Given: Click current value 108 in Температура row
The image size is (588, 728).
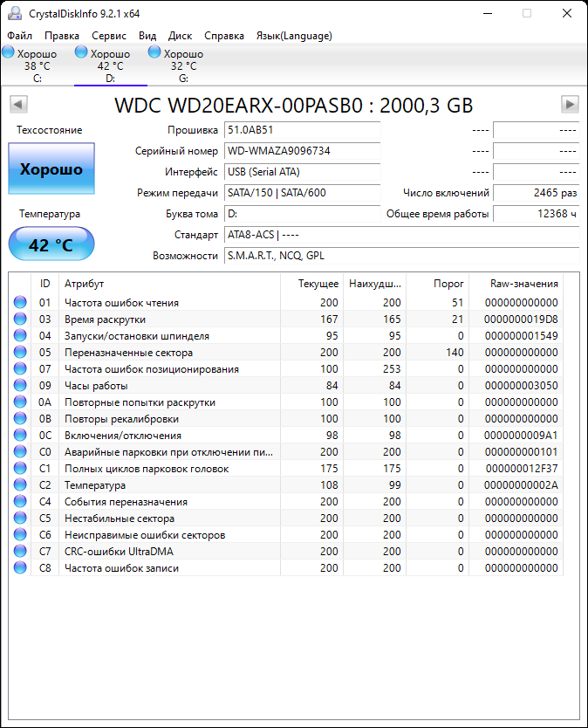Looking at the screenshot, I should [329, 484].
